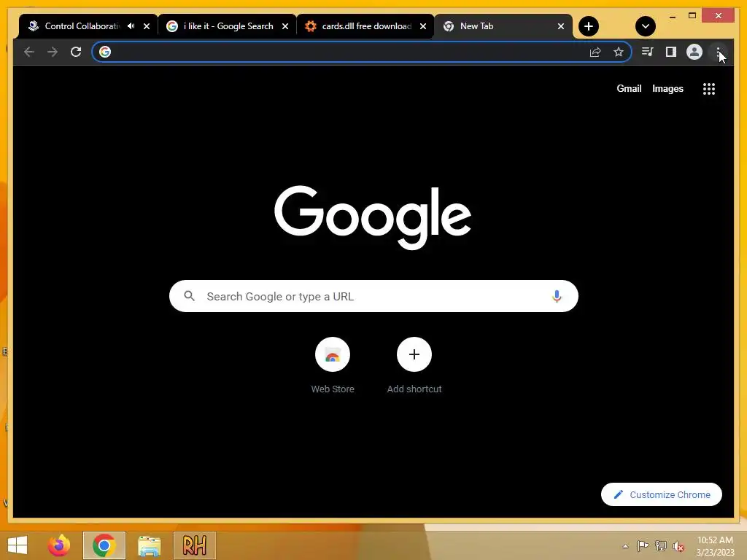Screen dimensions: 747x560
Task: Show the side panel
Action: 671,52
